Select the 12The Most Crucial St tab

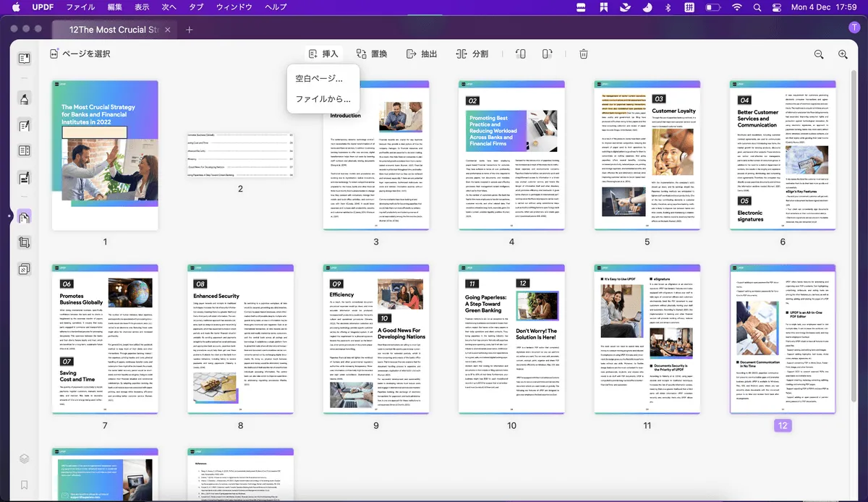point(114,30)
